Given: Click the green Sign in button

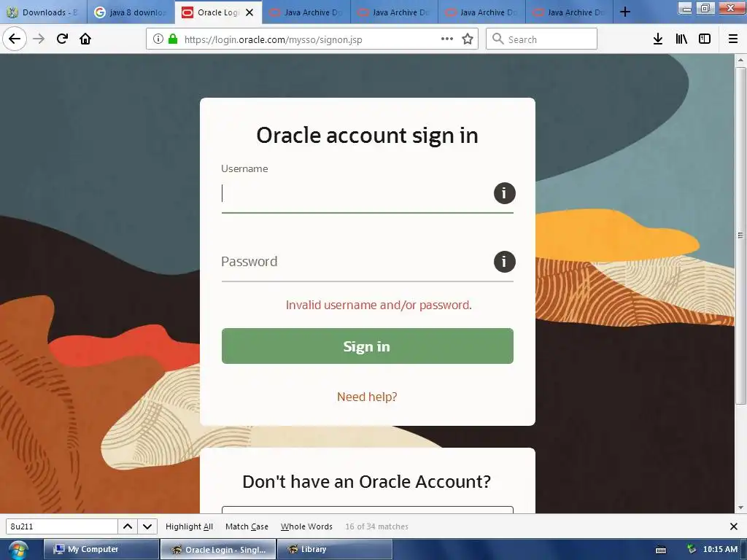Looking at the screenshot, I should [x=368, y=346].
